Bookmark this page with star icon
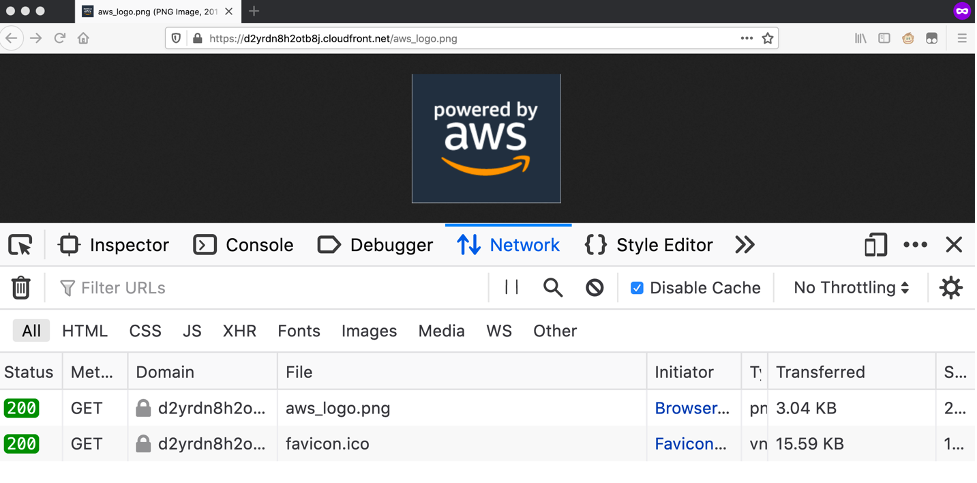This screenshot has height=483, width=977. click(x=768, y=38)
